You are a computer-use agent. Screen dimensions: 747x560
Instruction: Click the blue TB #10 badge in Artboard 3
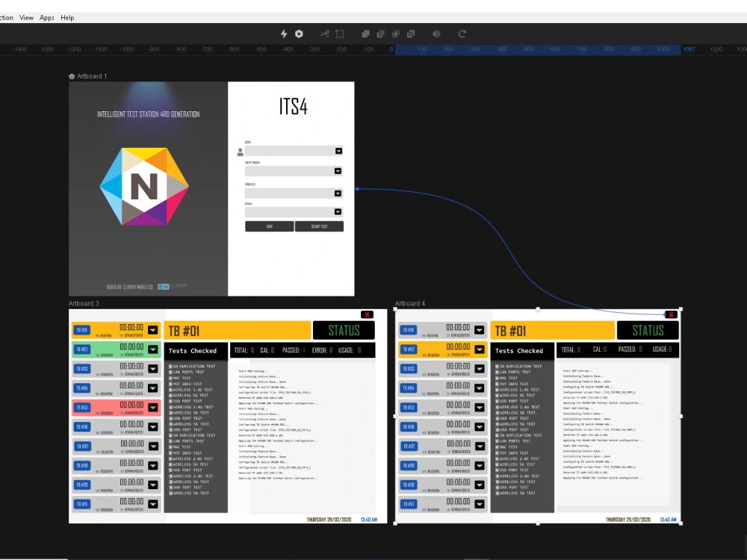(82, 504)
